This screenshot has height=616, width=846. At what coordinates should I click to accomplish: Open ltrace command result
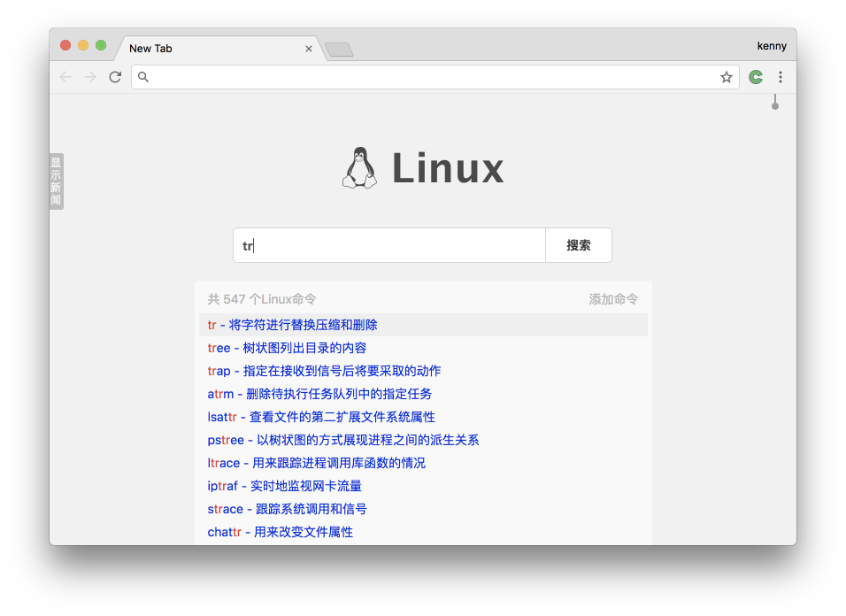pyautogui.click(x=423, y=463)
